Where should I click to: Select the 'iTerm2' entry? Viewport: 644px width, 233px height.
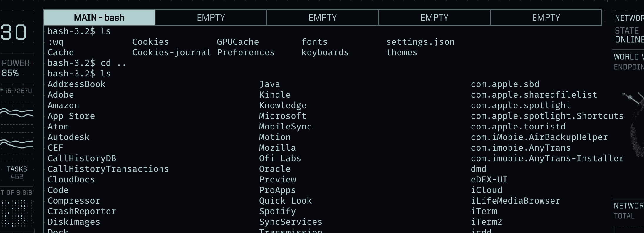pyautogui.click(x=487, y=222)
